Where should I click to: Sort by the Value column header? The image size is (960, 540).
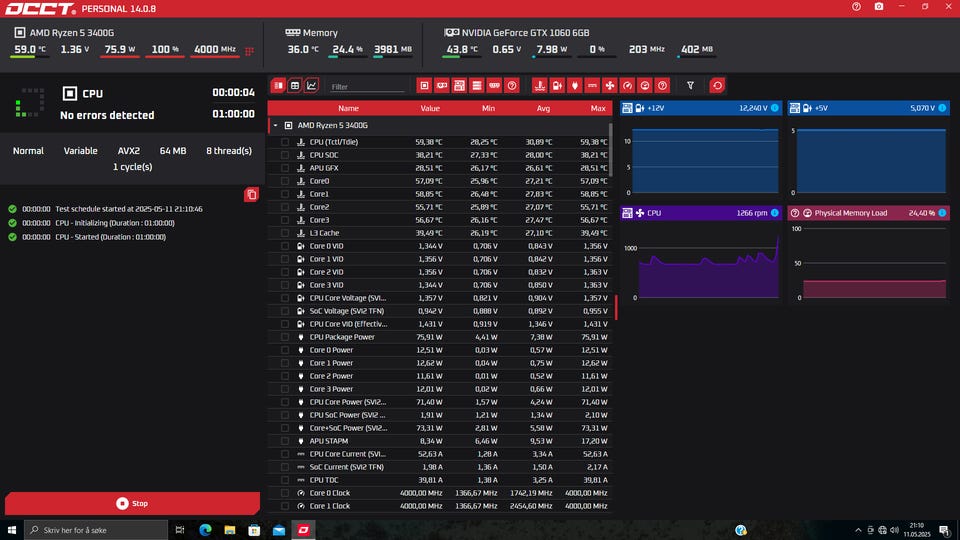tap(430, 108)
